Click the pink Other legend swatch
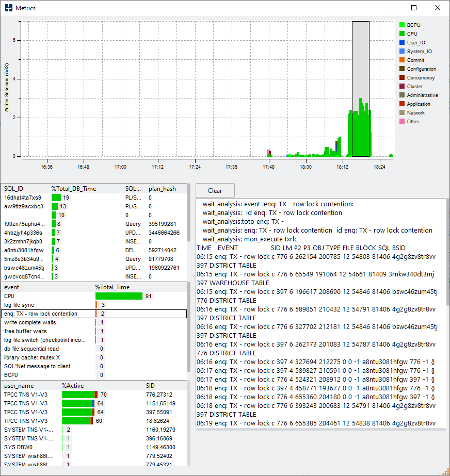 tap(401, 121)
